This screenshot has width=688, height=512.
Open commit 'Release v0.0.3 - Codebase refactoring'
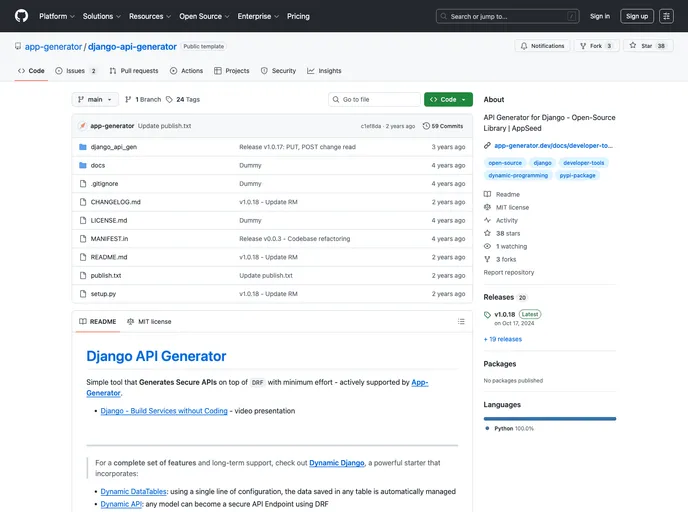[x=295, y=239]
